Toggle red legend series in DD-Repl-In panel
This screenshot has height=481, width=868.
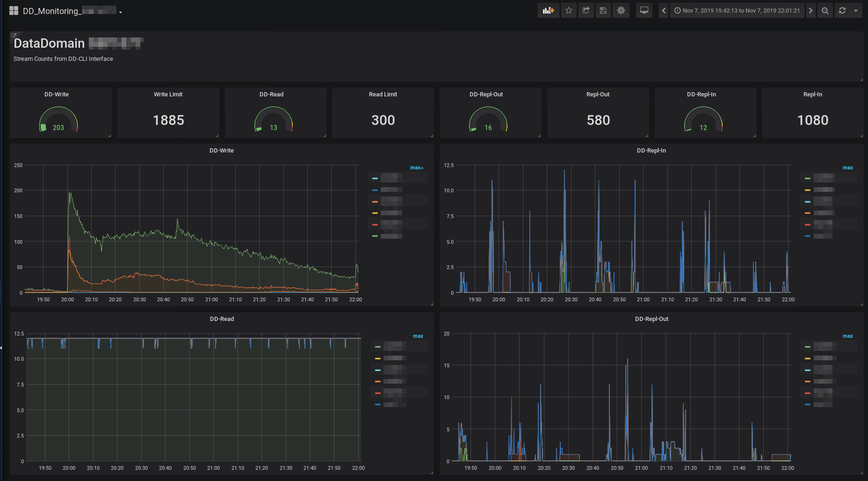[823, 224]
